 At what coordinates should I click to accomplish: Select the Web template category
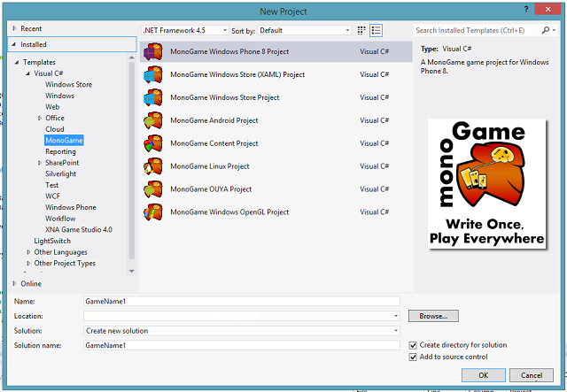[x=52, y=107]
